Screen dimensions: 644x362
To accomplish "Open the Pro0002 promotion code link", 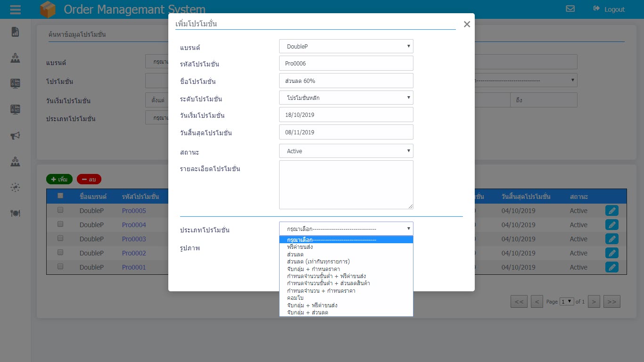I will pyautogui.click(x=134, y=253).
